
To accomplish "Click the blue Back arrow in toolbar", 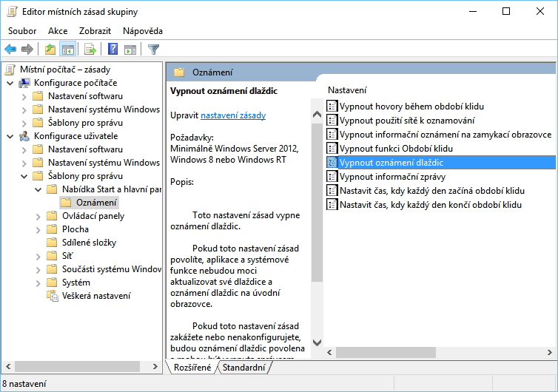I will tap(10, 50).
